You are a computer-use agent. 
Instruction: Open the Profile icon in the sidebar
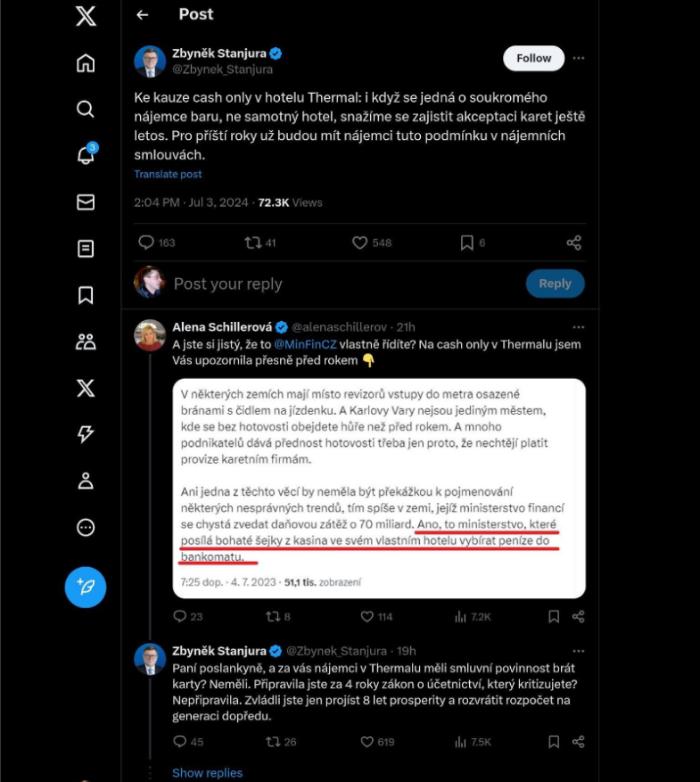86,480
